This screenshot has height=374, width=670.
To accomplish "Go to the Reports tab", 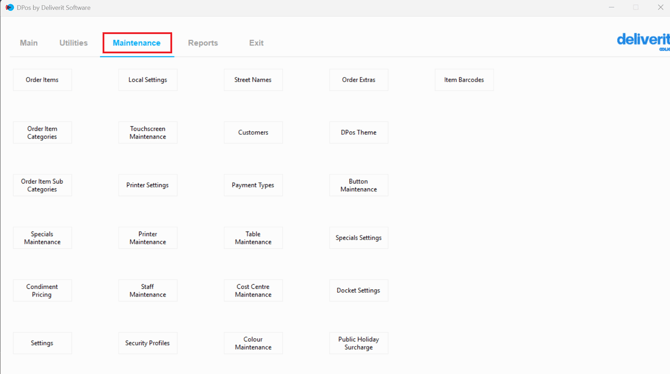I will click(203, 43).
